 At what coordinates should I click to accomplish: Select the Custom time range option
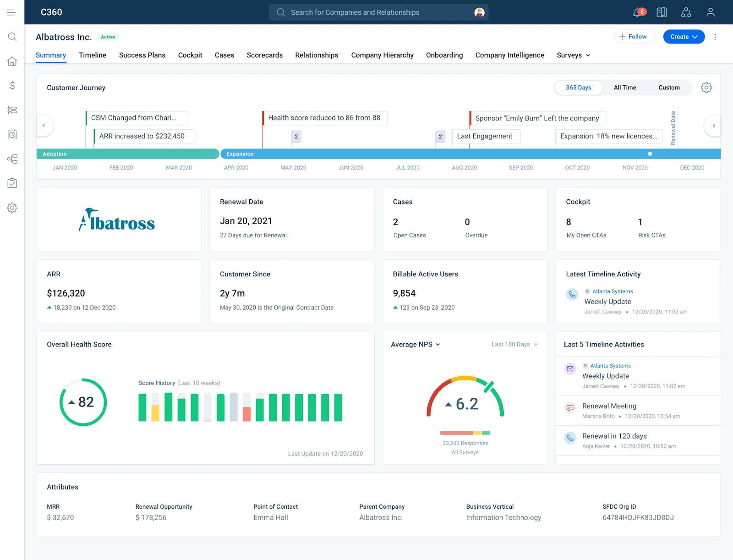point(669,87)
